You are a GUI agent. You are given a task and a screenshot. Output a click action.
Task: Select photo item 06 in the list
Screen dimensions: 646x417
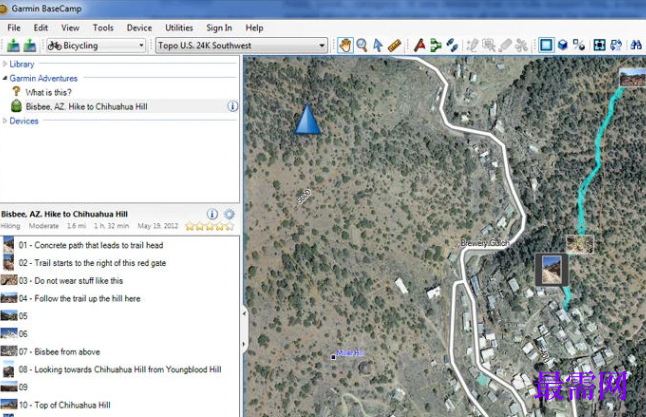click(119, 334)
